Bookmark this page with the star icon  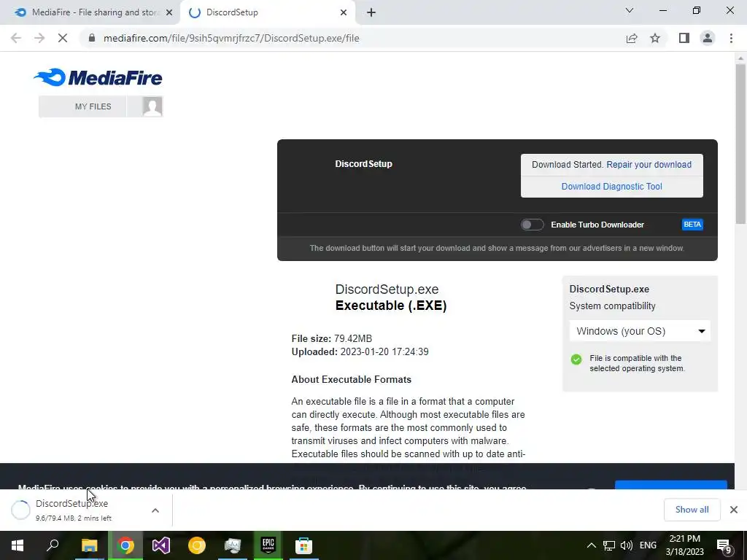coord(655,38)
